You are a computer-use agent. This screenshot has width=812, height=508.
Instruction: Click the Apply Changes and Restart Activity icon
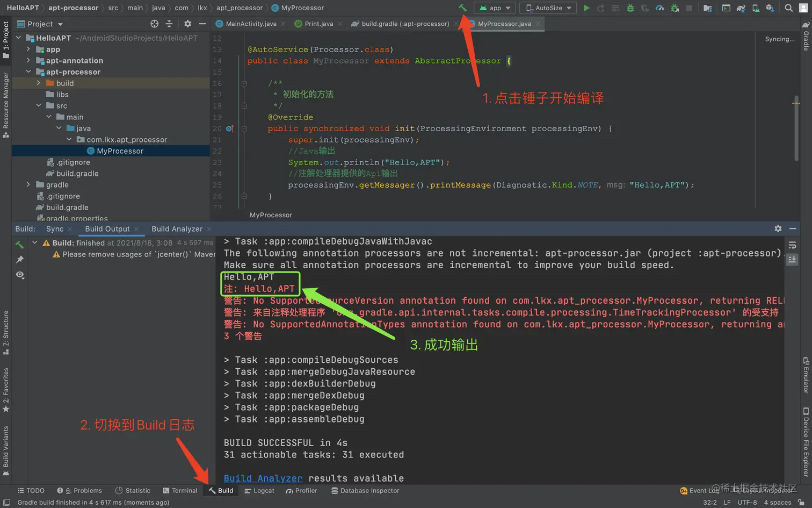point(601,8)
